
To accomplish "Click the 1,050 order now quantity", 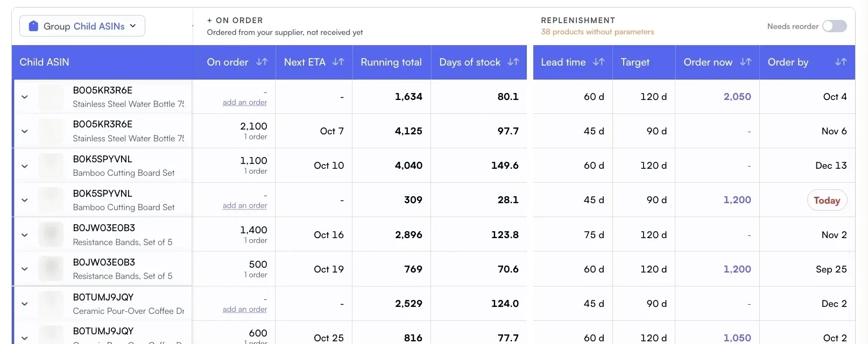I will [737, 338].
